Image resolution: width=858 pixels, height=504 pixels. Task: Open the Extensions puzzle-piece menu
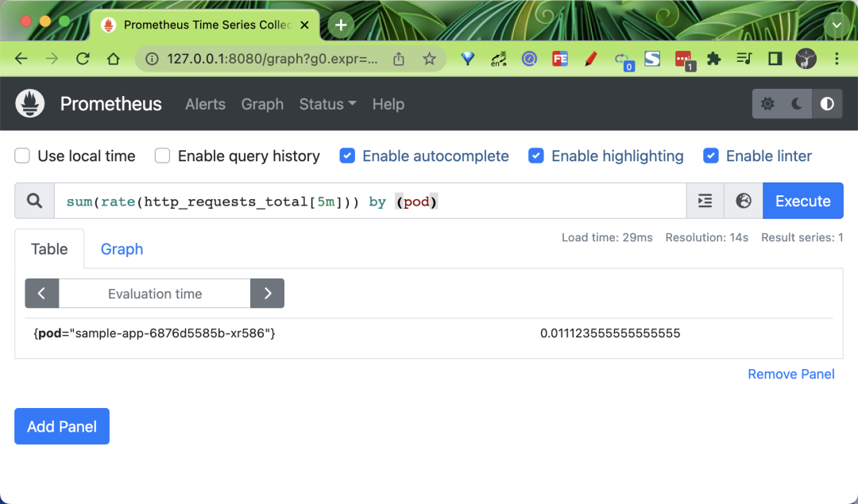713,59
